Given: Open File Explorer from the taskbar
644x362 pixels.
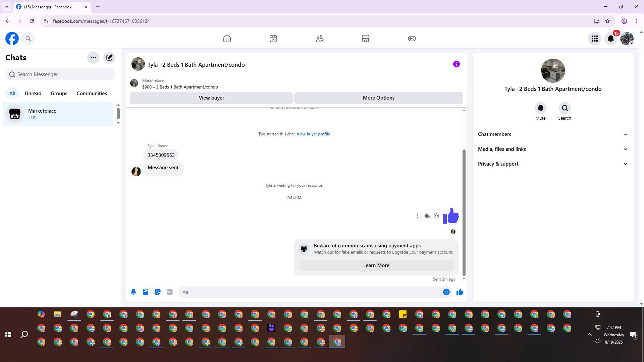Looking at the screenshot, I should coord(58,314).
